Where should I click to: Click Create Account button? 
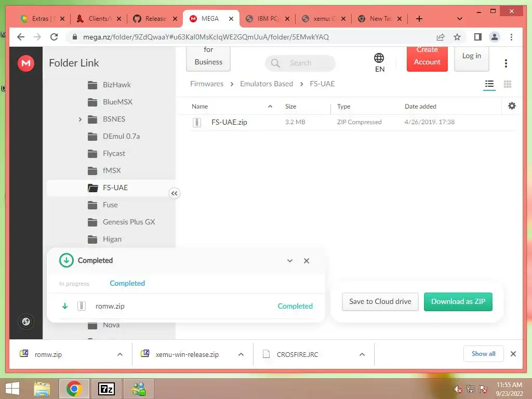coord(427,58)
